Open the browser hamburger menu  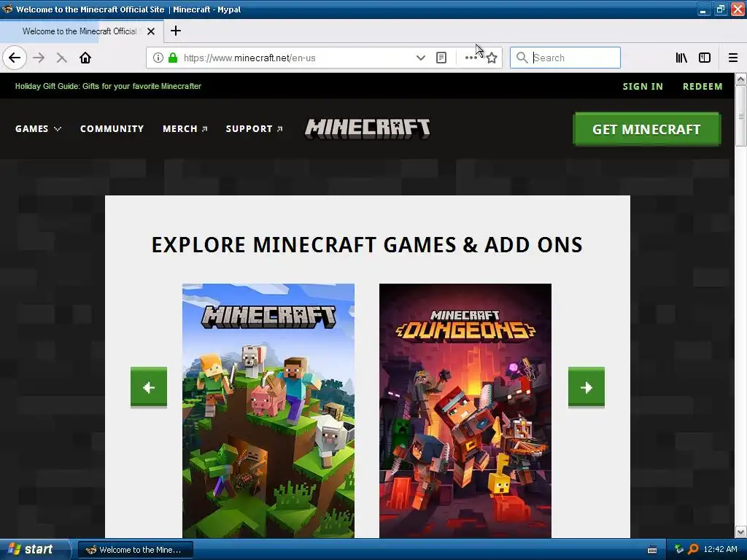pos(733,58)
